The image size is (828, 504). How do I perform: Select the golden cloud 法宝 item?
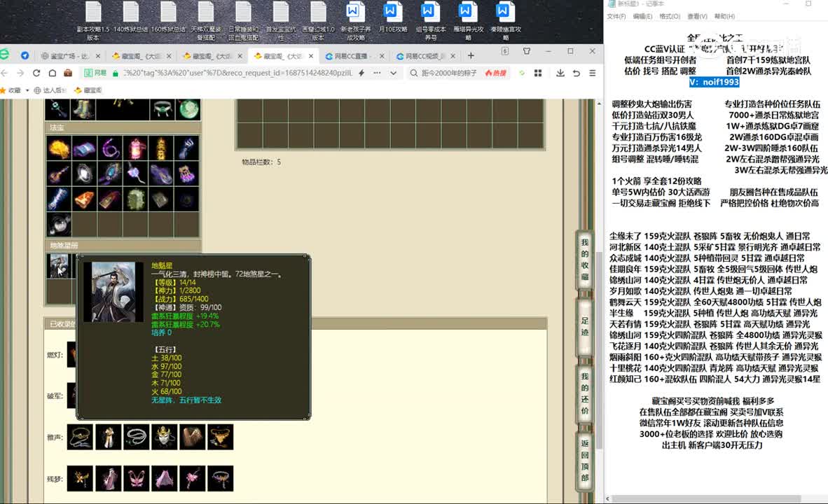59,148
